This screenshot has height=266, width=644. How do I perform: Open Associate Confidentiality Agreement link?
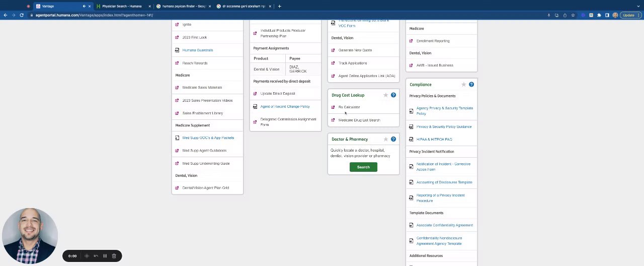[x=445, y=225]
